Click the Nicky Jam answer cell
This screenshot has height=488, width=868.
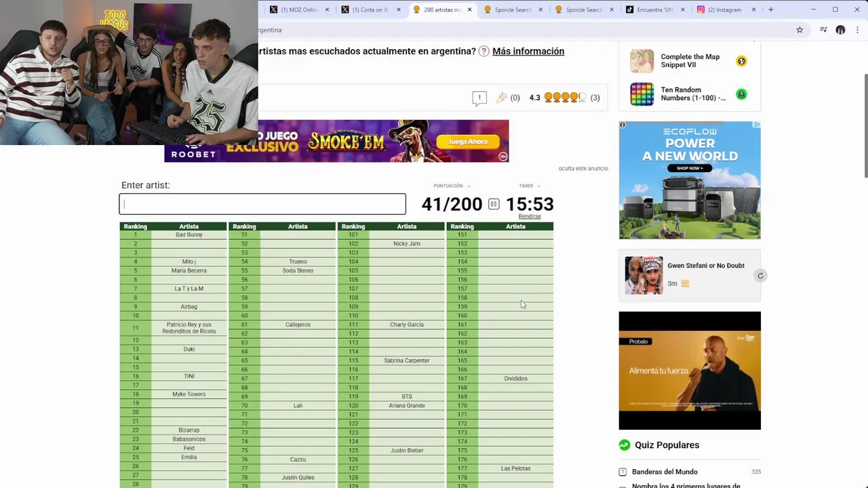click(x=407, y=243)
